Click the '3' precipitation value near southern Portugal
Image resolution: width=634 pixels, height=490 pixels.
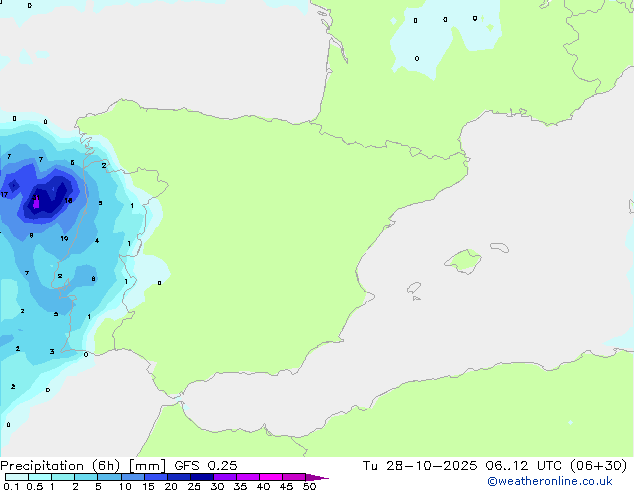pos(52,352)
